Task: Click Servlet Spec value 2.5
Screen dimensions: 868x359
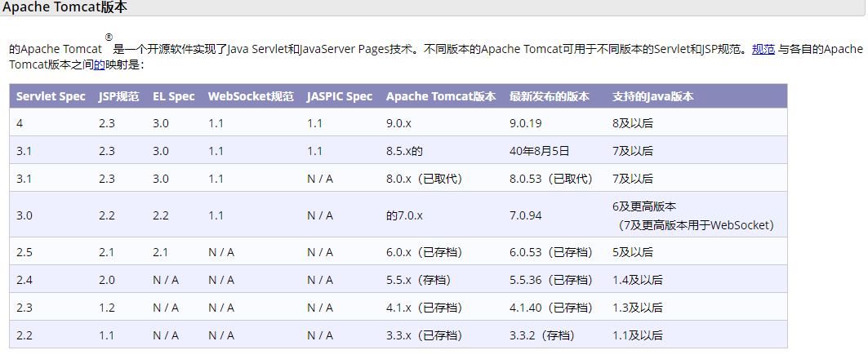Action: click(24, 252)
